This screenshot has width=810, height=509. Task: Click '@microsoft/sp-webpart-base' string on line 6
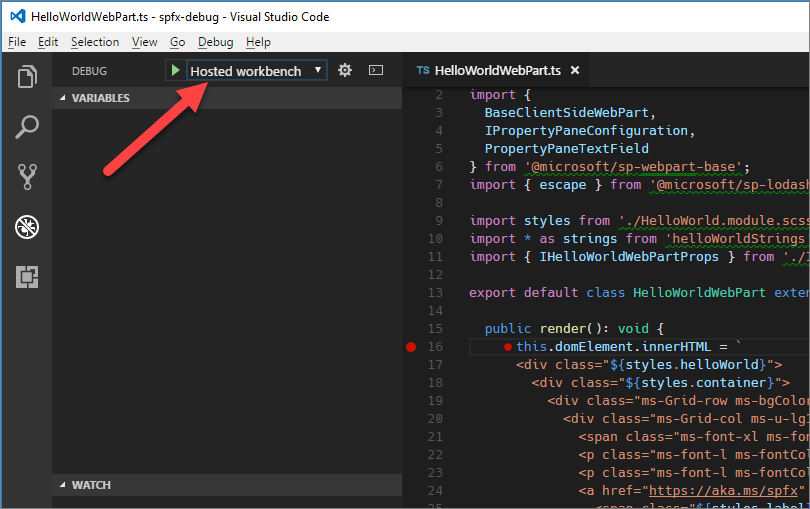coord(633,167)
